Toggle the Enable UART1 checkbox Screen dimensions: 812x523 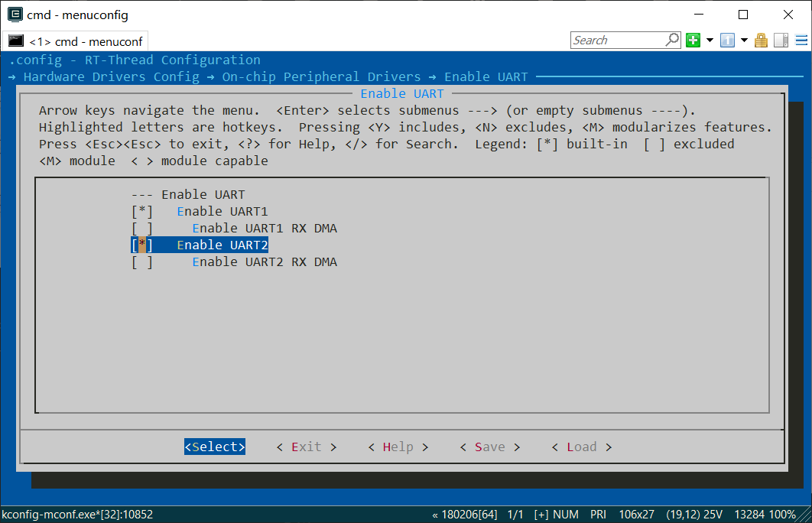(x=142, y=211)
